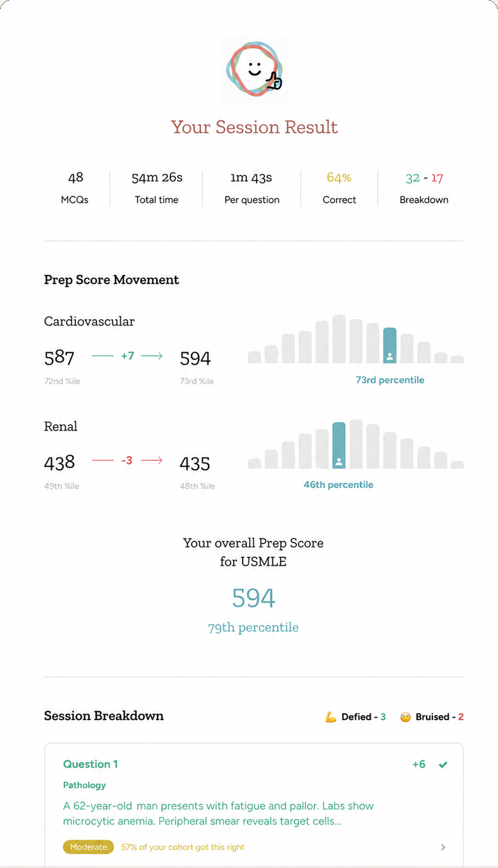This screenshot has width=498, height=868.
Task: Click the green arrow after +7
Action: pos(151,356)
